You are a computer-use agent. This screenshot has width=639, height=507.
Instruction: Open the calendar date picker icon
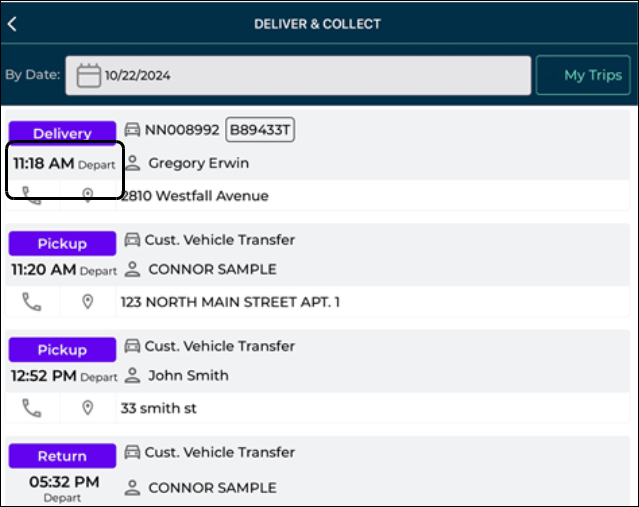click(x=88, y=76)
